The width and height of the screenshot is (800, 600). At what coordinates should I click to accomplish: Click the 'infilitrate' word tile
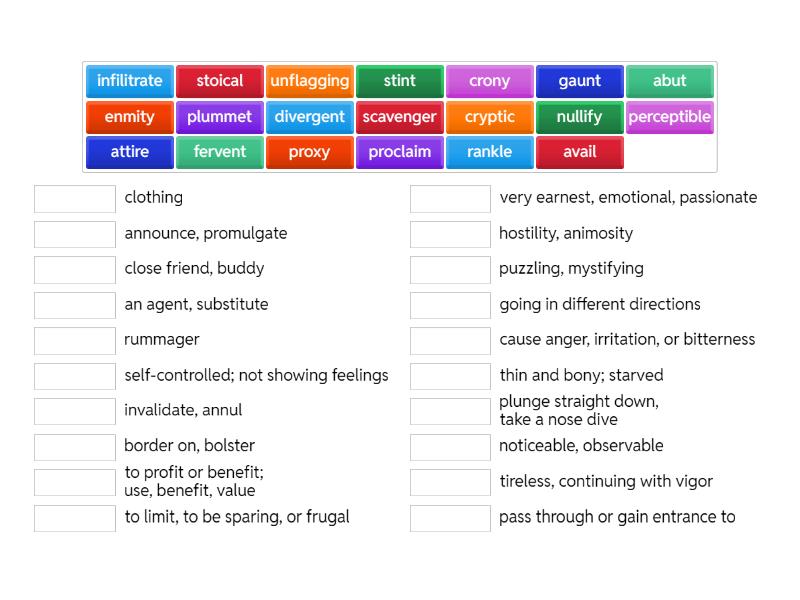click(x=130, y=81)
